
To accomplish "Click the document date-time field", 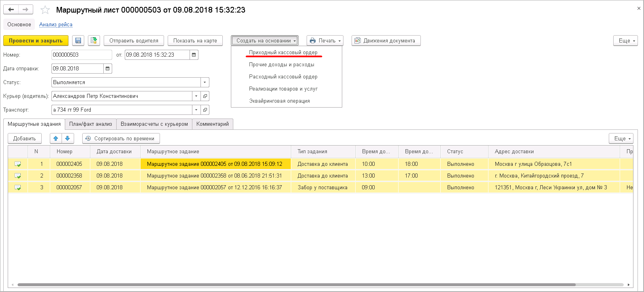I will click(x=157, y=55).
